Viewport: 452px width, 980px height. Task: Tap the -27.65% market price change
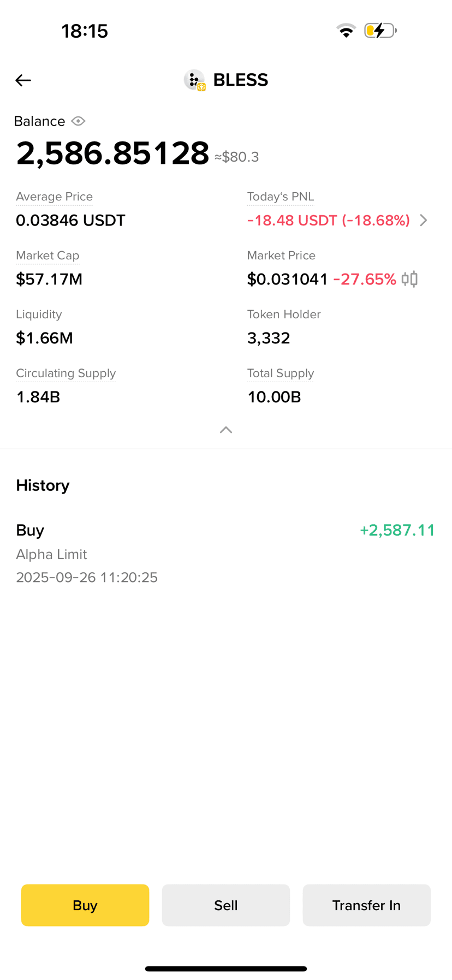click(365, 279)
